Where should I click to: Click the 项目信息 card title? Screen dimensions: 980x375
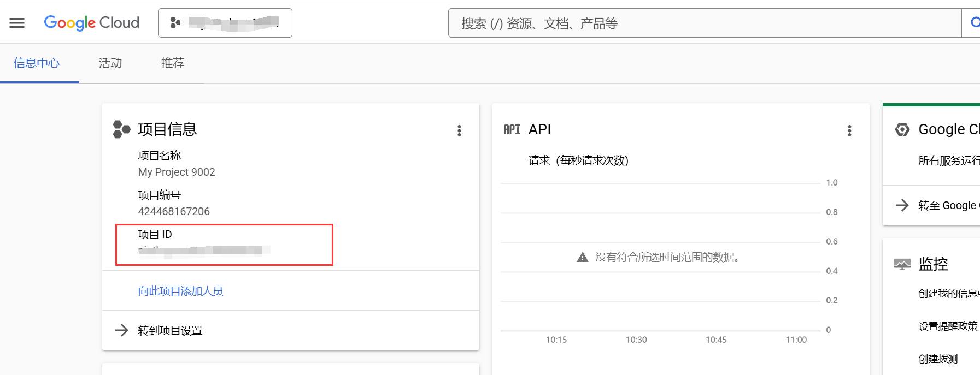[x=167, y=129]
